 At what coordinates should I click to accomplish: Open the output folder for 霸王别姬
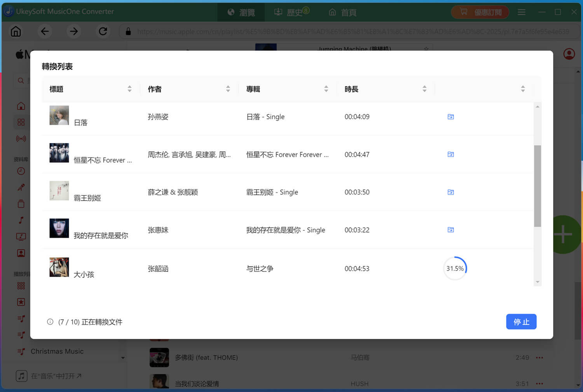tap(450, 192)
